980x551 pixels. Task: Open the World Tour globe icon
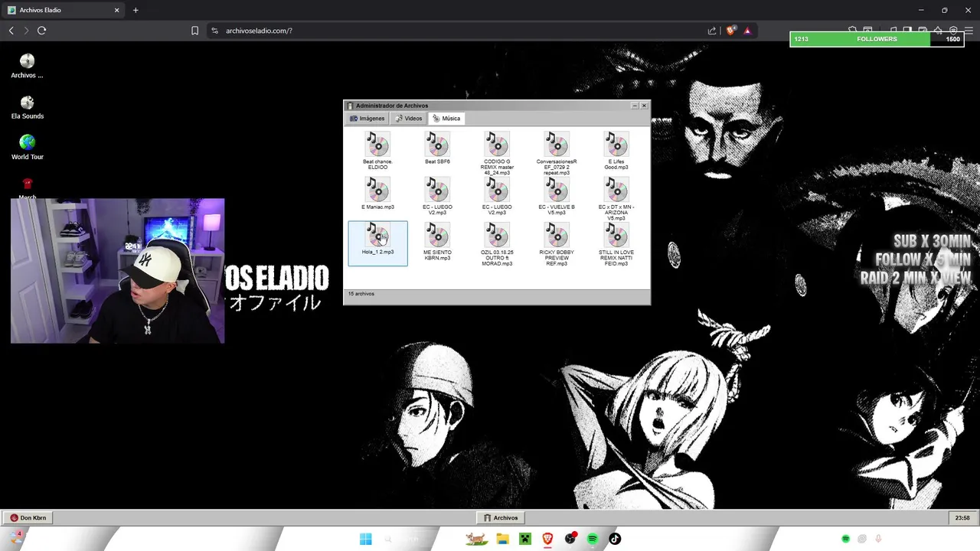(x=27, y=148)
